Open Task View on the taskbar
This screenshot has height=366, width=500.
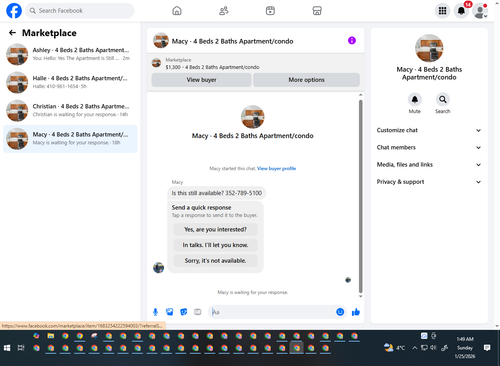[21, 348]
